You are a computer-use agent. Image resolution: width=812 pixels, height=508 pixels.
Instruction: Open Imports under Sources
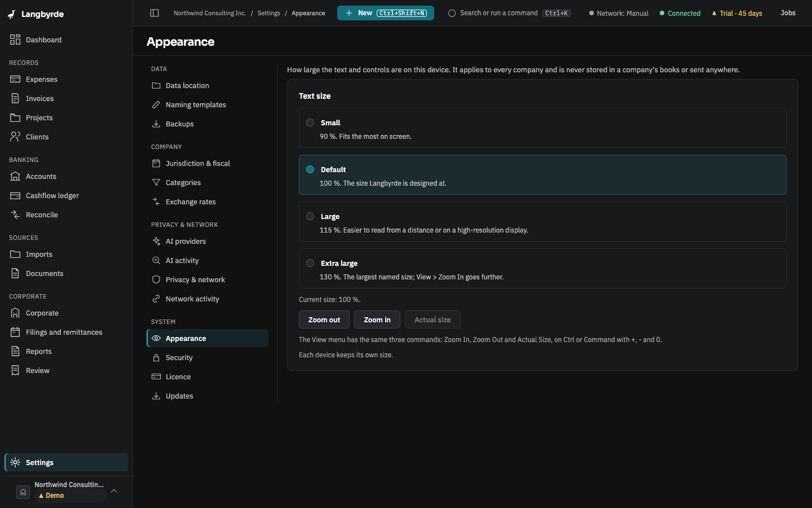66,254
